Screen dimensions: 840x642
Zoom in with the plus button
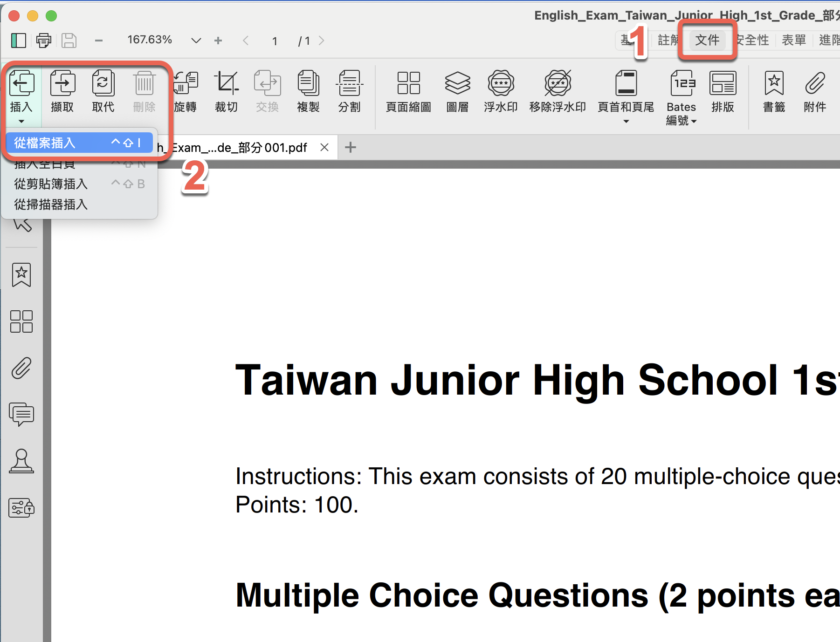point(218,41)
